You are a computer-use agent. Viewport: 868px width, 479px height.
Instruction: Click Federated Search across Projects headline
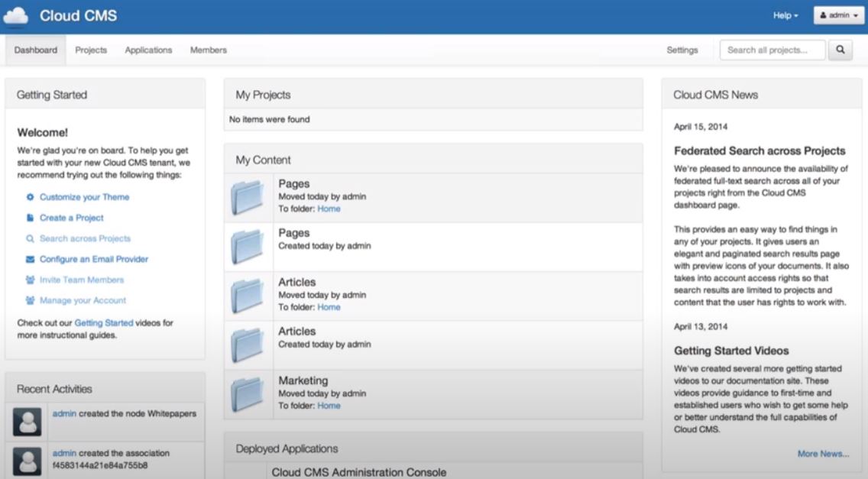coord(759,150)
